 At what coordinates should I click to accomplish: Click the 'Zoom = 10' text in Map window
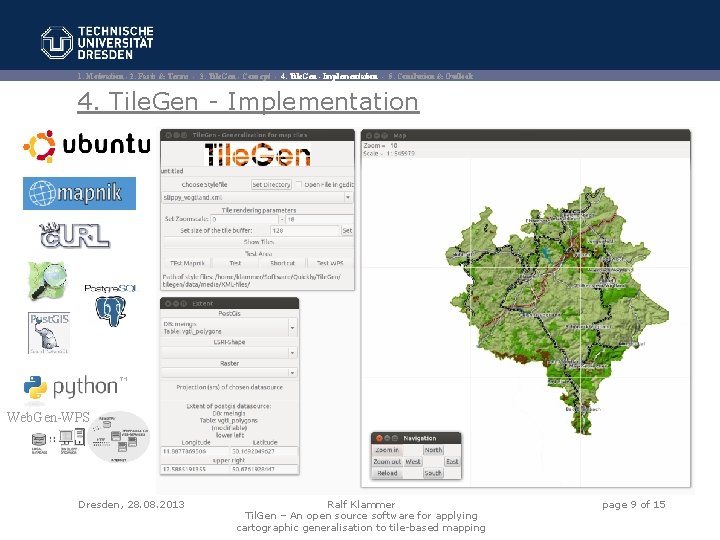point(381,145)
